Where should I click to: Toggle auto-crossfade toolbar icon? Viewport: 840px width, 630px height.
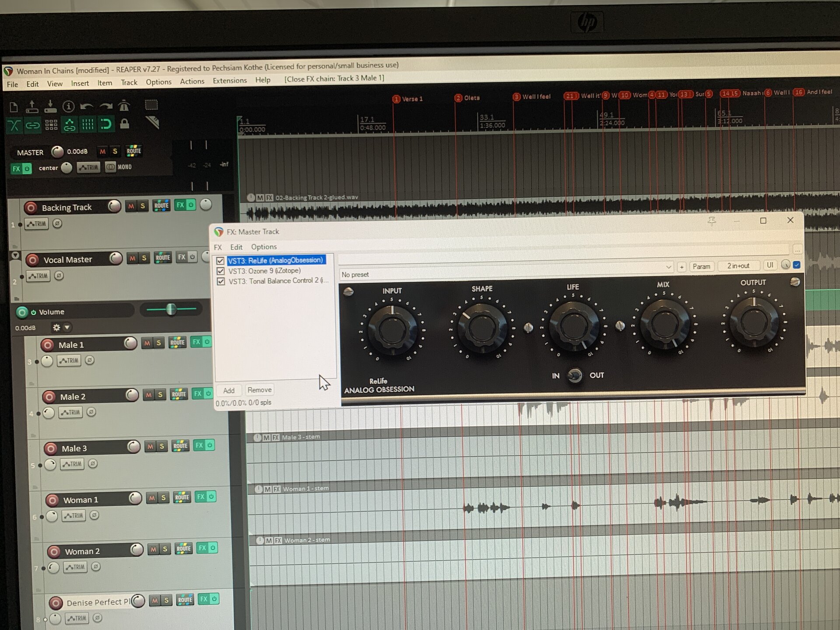(x=14, y=126)
